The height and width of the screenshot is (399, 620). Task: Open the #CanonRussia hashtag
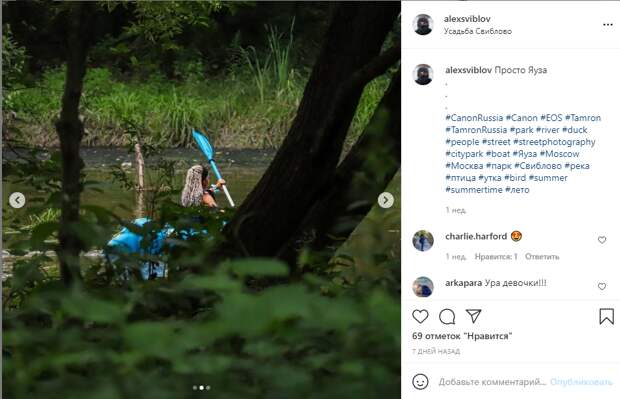pyautogui.click(x=474, y=118)
